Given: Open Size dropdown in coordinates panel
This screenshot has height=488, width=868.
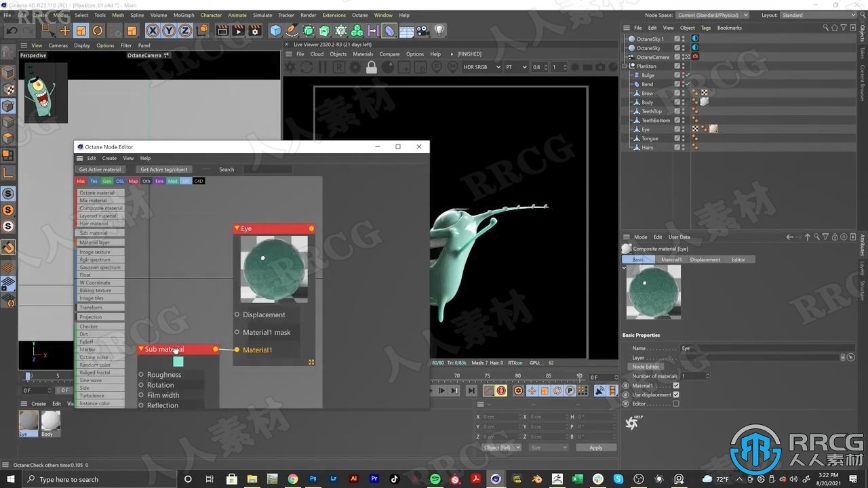Looking at the screenshot, I should [548, 447].
